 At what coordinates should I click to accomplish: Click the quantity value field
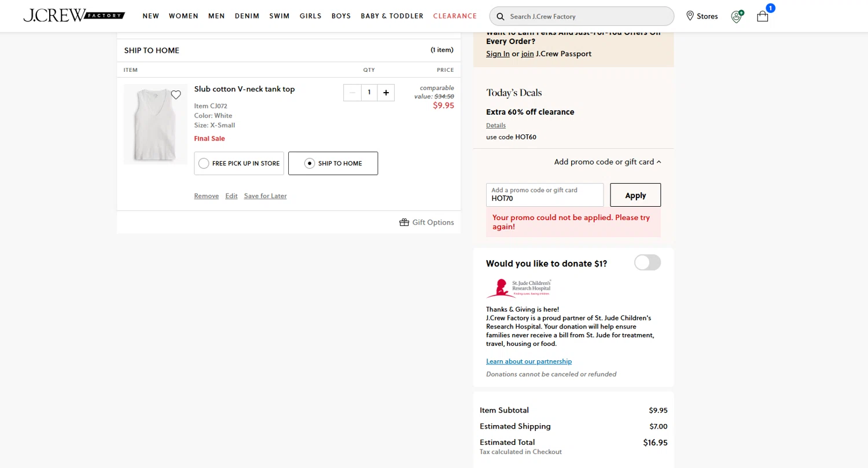tap(369, 93)
